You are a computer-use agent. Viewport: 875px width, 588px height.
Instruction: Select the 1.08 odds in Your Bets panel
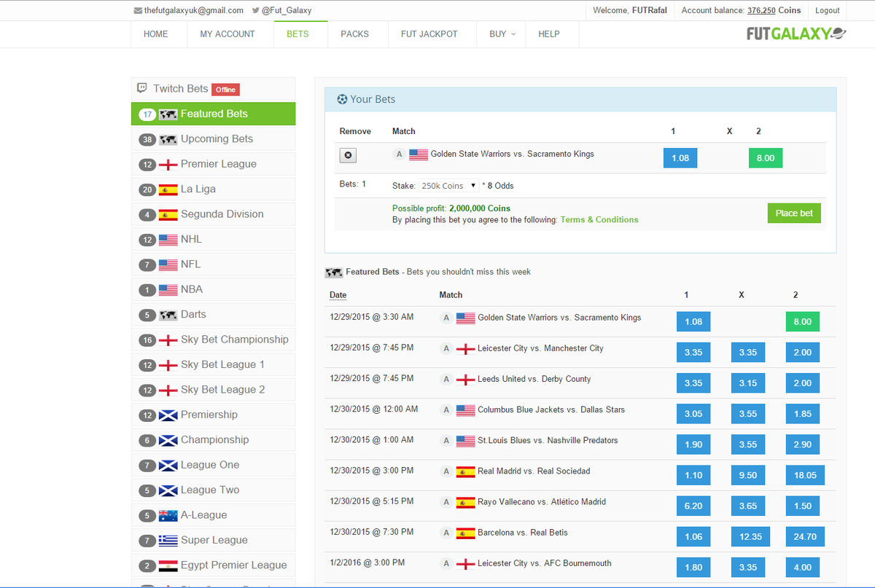680,158
